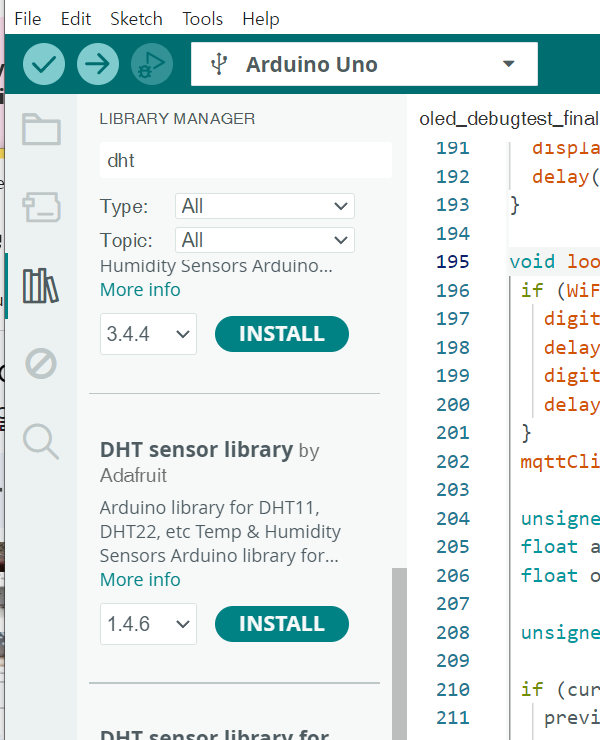Open the Type filter dropdown
600x740 pixels.
click(x=265, y=206)
